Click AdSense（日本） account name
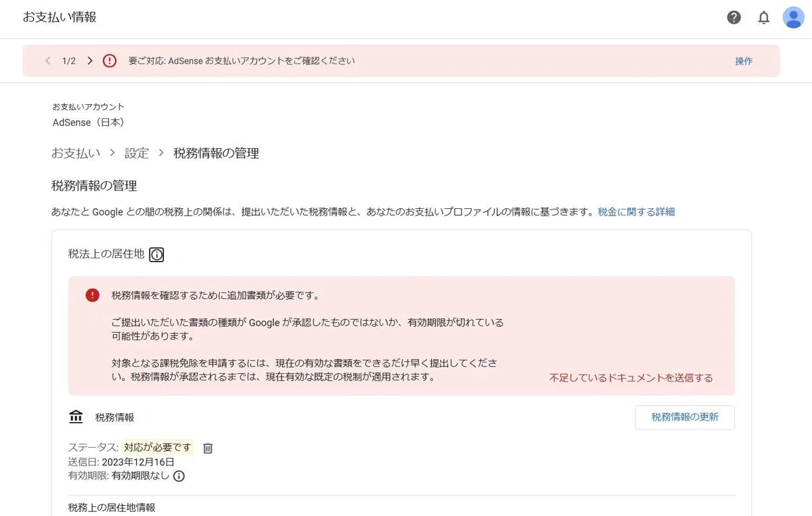Image resolution: width=812 pixels, height=516 pixels. [x=89, y=122]
